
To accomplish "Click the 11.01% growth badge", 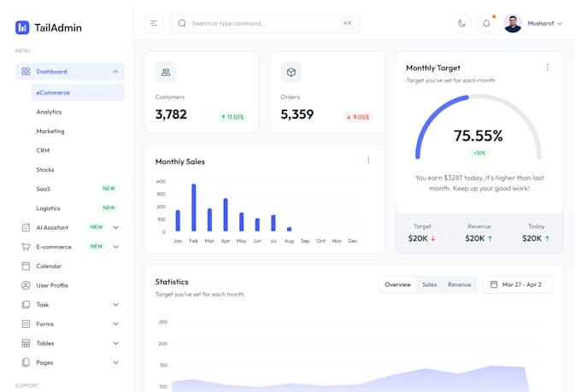I will (232, 117).
